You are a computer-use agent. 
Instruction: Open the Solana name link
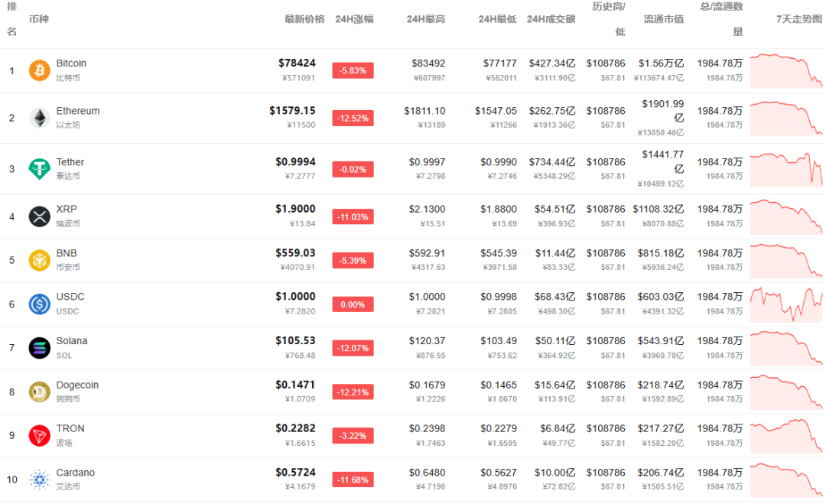[x=72, y=341]
